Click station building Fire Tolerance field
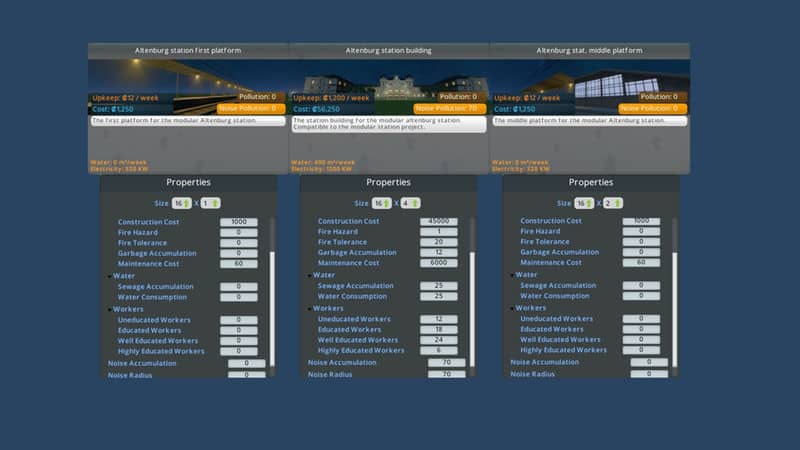 tap(439, 242)
